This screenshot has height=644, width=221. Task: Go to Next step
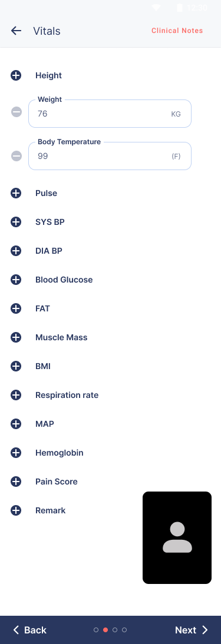pyautogui.click(x=192, y=630)
